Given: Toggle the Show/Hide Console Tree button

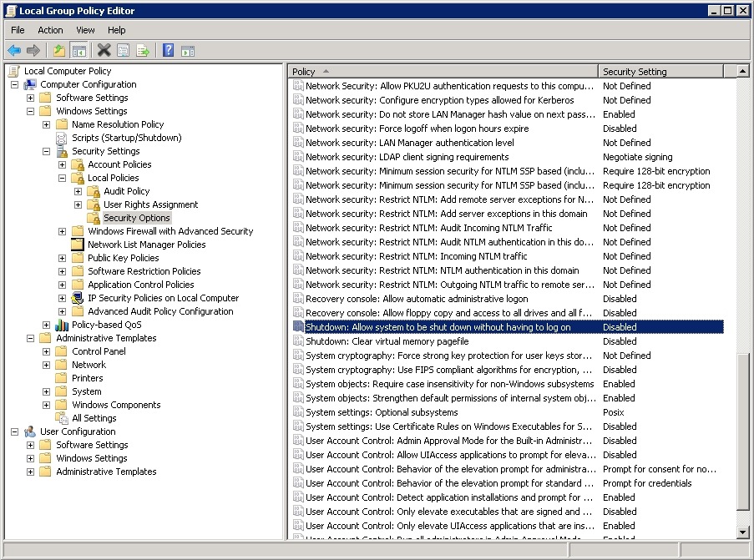Looking at the screenshot, I should [78, 51].
